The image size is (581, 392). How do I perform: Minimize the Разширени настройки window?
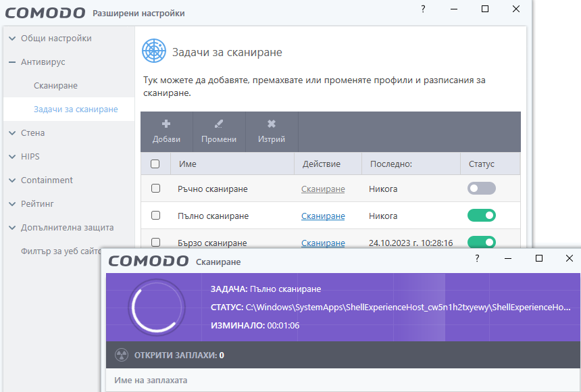tap(454, 9)
